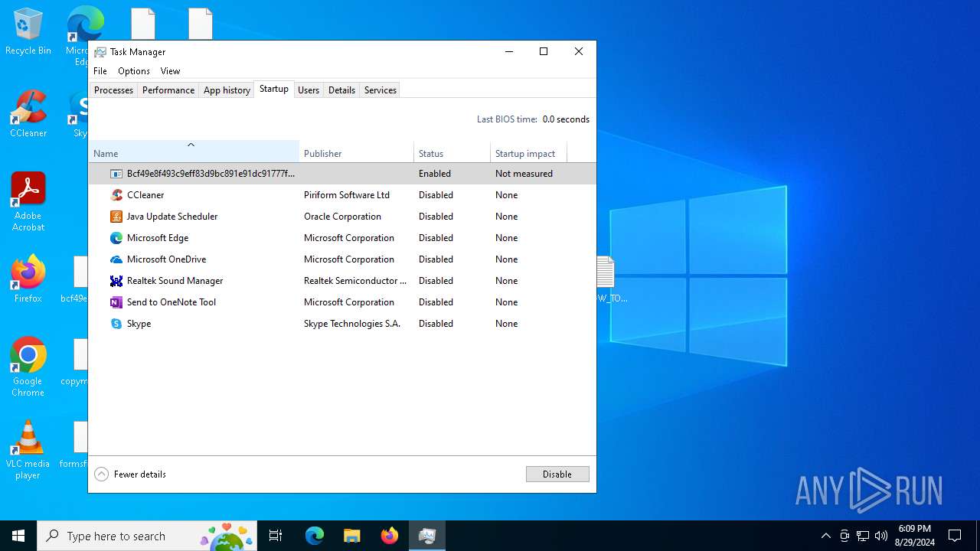The width and height of the screenshot is (980, 551).
Task: Sort by the Status column header
Action: 452,152
